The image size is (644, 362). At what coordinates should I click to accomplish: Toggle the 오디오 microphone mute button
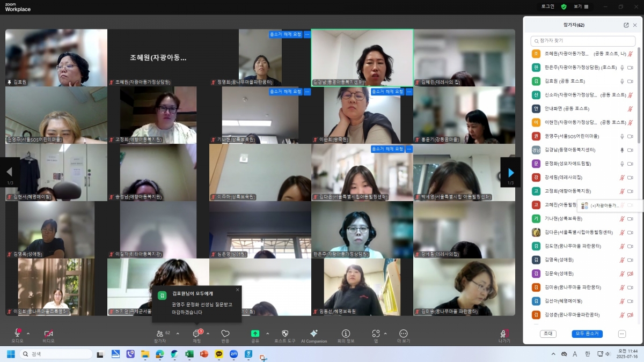(18, 334)
